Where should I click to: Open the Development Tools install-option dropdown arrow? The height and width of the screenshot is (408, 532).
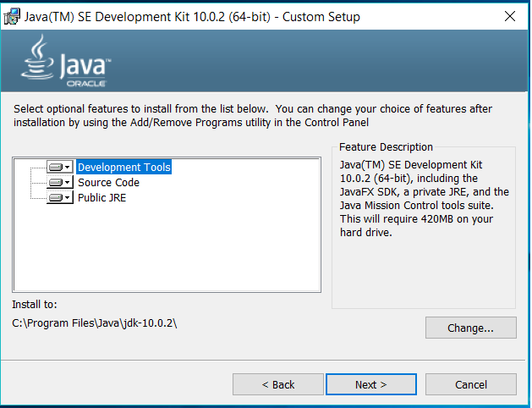(68, 167)
